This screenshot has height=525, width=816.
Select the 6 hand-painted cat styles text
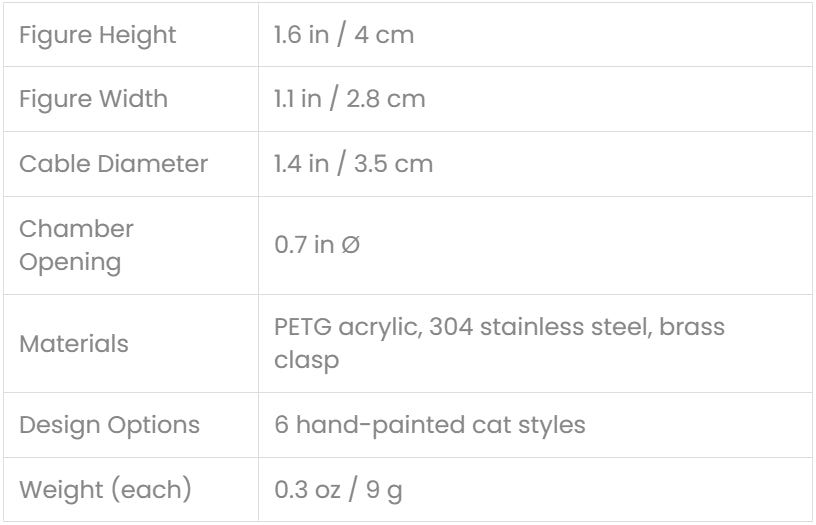(430, 424)
